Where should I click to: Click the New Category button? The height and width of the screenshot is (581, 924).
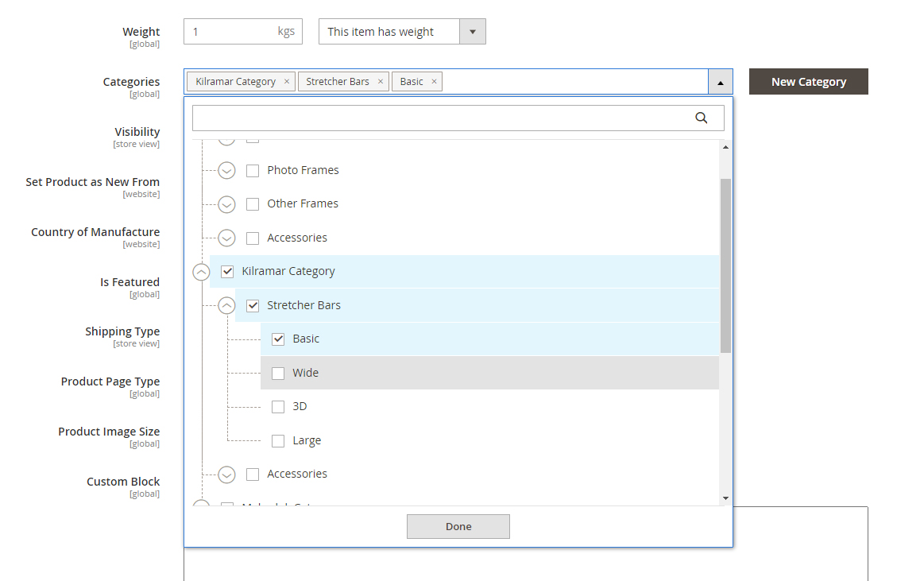809,81
